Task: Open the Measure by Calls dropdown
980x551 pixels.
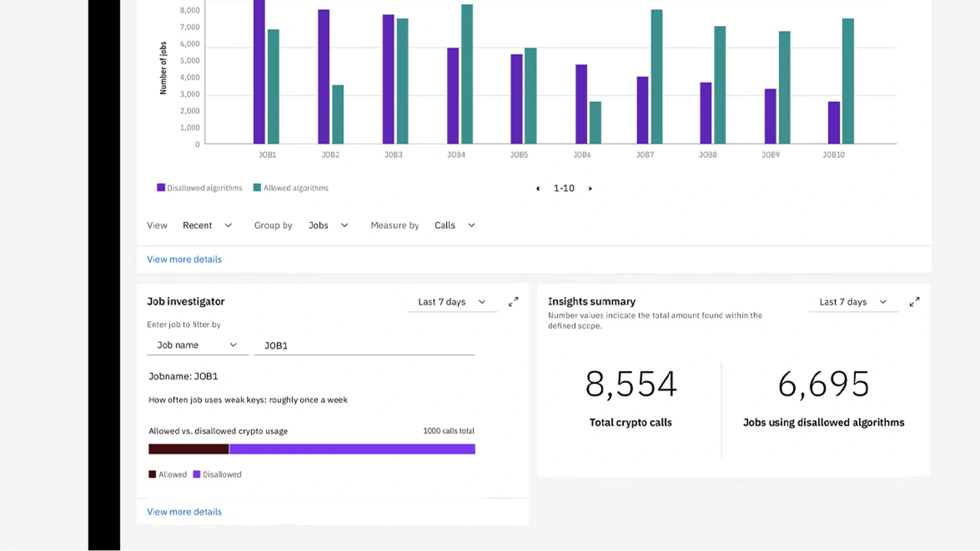Action: click(x=454, y=226)
